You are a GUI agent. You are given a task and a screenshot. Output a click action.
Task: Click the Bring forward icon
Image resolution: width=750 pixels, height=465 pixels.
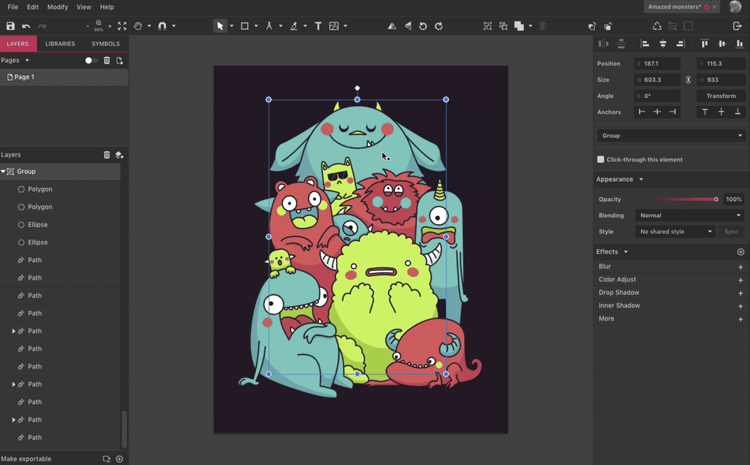pos(592,26)
